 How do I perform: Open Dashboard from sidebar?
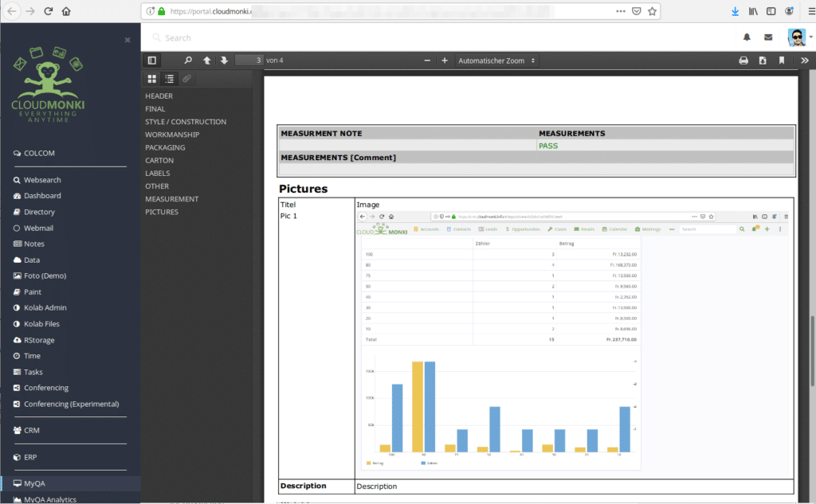[x=37, y=196]
